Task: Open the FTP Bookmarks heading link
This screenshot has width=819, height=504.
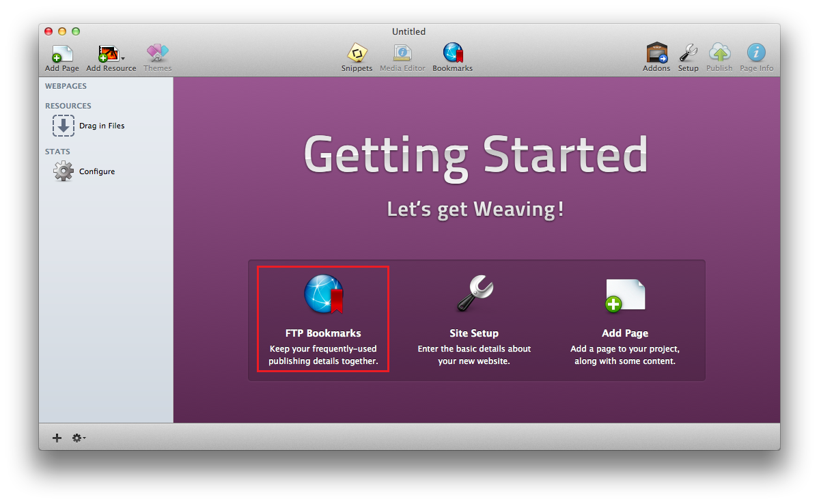Action: [323, 333]
